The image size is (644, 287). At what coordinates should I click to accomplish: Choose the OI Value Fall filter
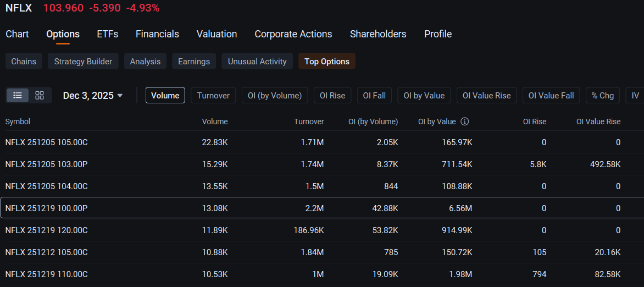(x=551, y=96)
